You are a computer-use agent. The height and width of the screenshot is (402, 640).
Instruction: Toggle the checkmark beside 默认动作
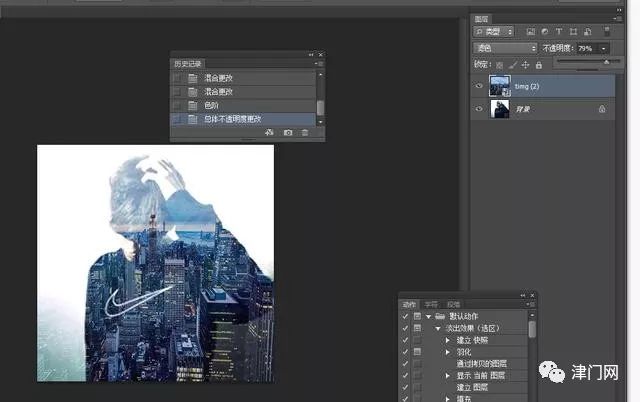pyautogui.click(x=404, y=316)
